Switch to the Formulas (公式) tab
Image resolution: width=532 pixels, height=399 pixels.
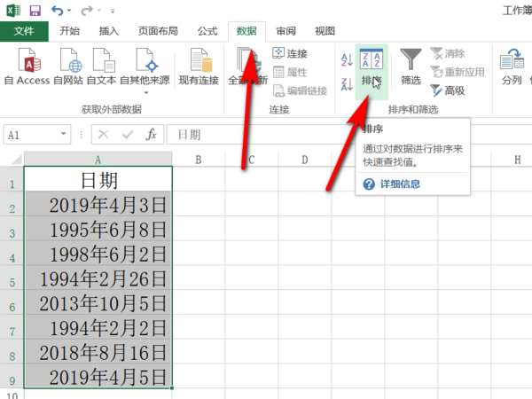207,31
